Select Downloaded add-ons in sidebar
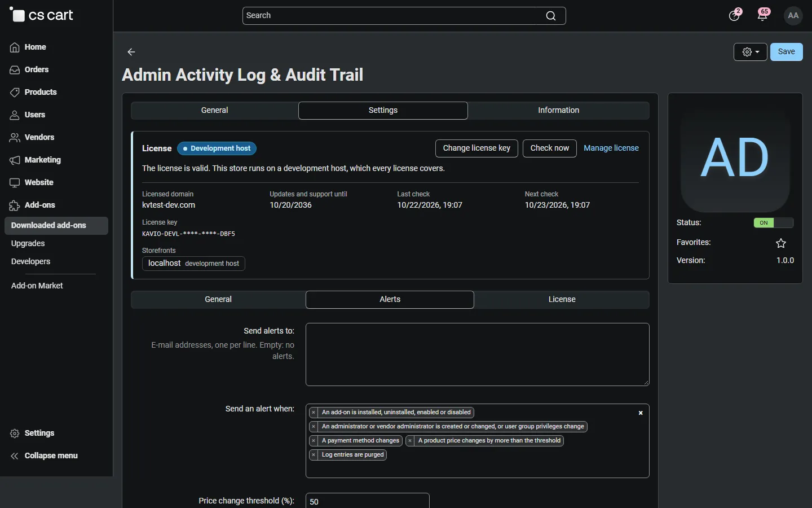Image resolution: width=812 pixels, height=508 pixels. pos(56,226)
